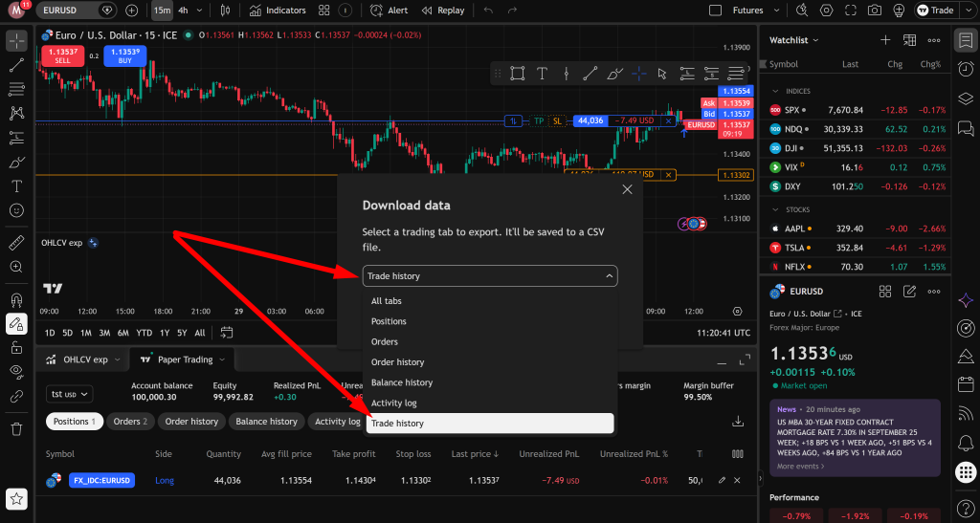The width and height of the screenshot is (980, 523).
Task: Open the alerts clock panel icon
Action: tap(966, 69)
